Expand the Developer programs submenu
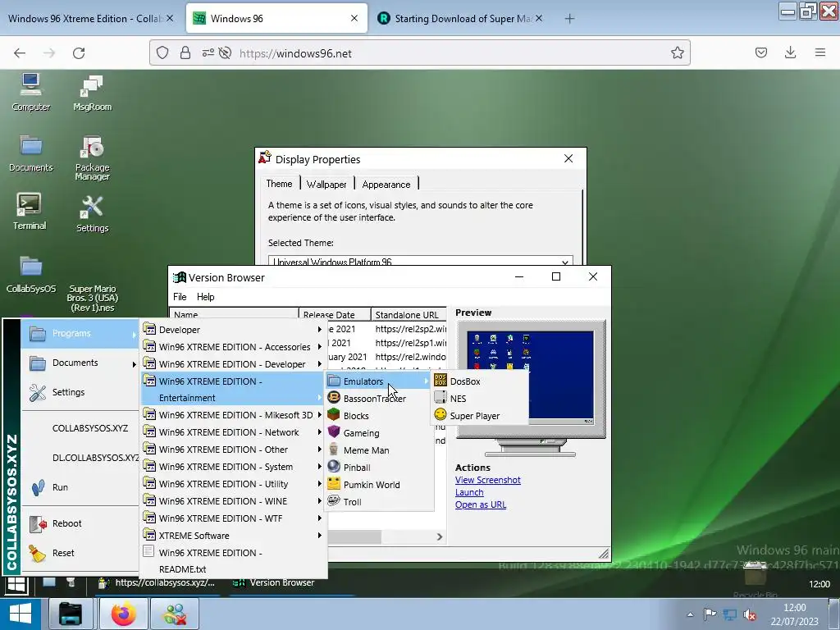 click(x=233, y=330)
